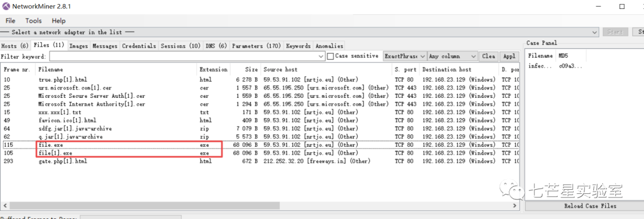Viewport: 644px width, 219px height.
Task: Expand the network adapter selection dropdown
Action: pos(595,32)
